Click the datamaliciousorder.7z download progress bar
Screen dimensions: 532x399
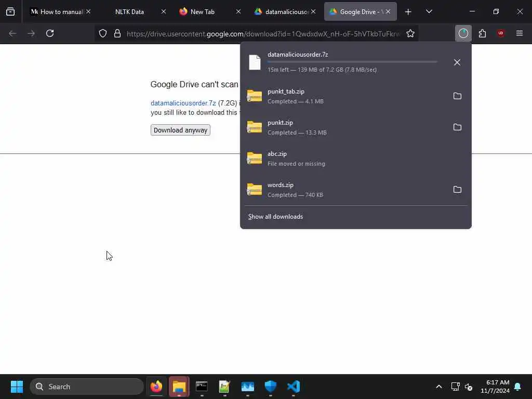[x=352, y=62]
